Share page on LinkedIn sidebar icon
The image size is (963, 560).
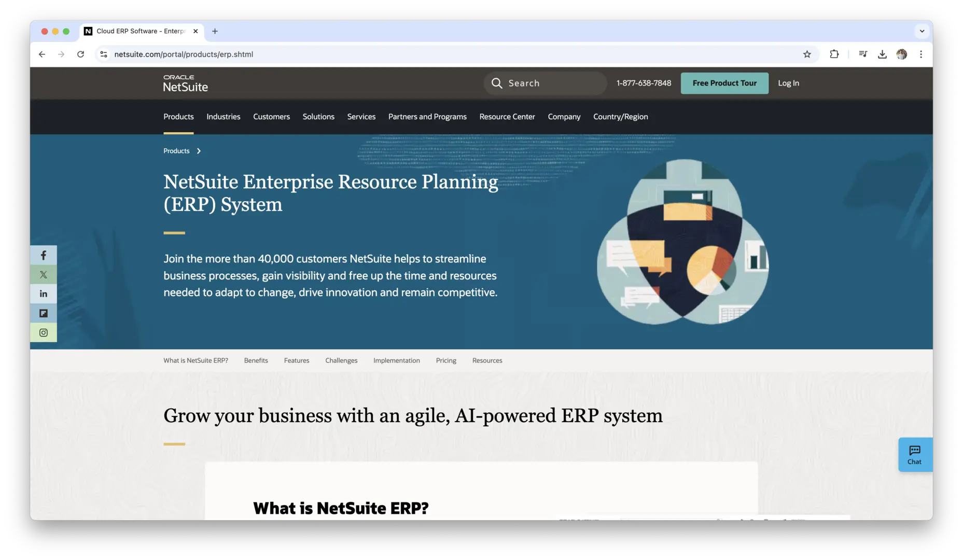(x=44, y=294)
